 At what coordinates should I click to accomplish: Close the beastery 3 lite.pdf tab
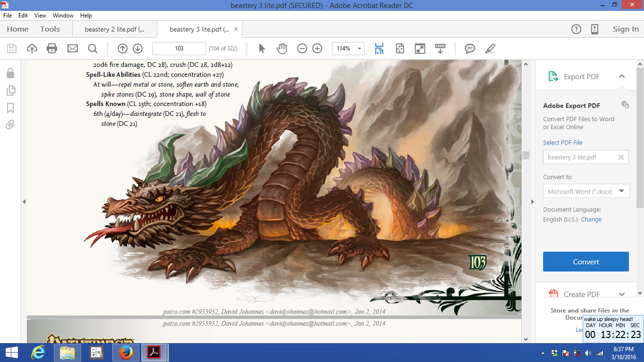[236, 29]
